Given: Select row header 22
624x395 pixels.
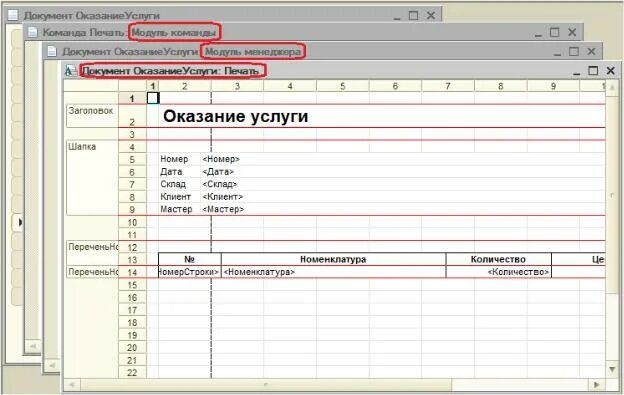Looking at the screenshot, I should [x=133, y=373].
